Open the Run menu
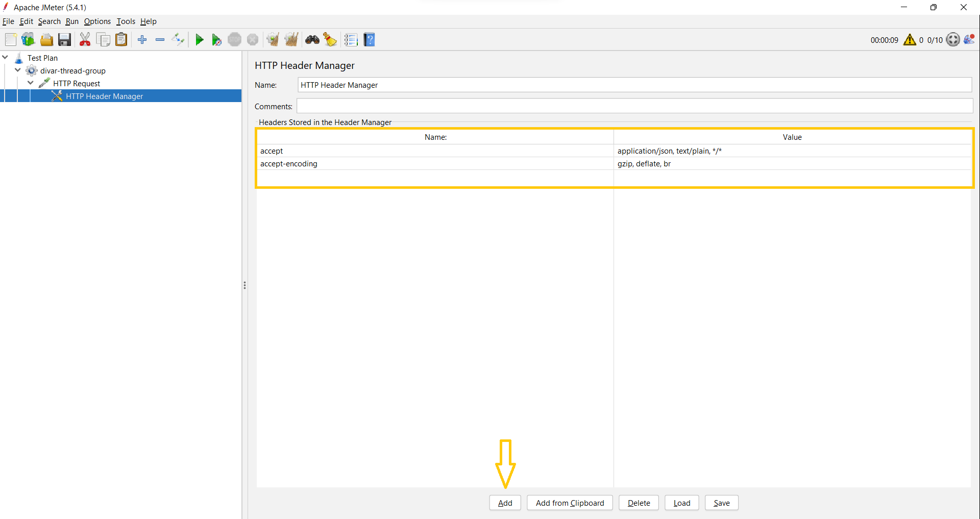The width and height of the screenshot is (980, 519). click(72, 21)
